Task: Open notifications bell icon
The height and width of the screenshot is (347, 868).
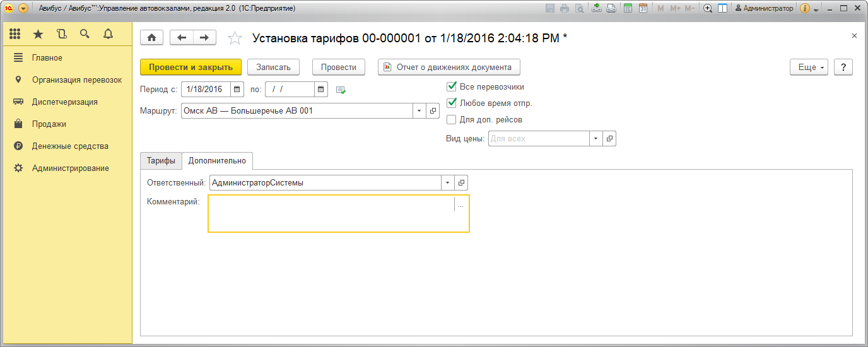Action: coord(108,34)
